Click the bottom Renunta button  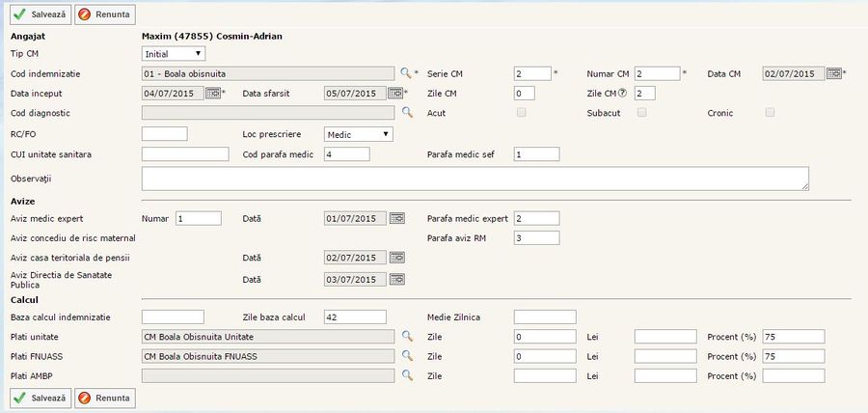(105, 398)
